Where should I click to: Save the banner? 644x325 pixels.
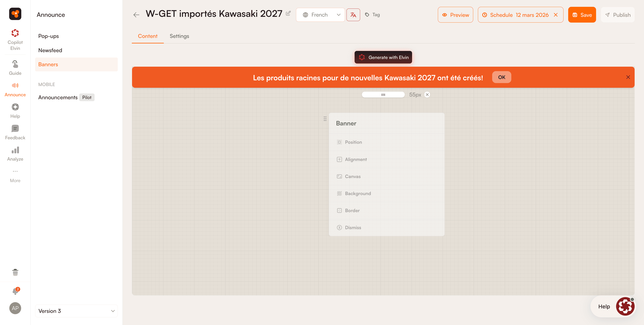tap(582, 15)
